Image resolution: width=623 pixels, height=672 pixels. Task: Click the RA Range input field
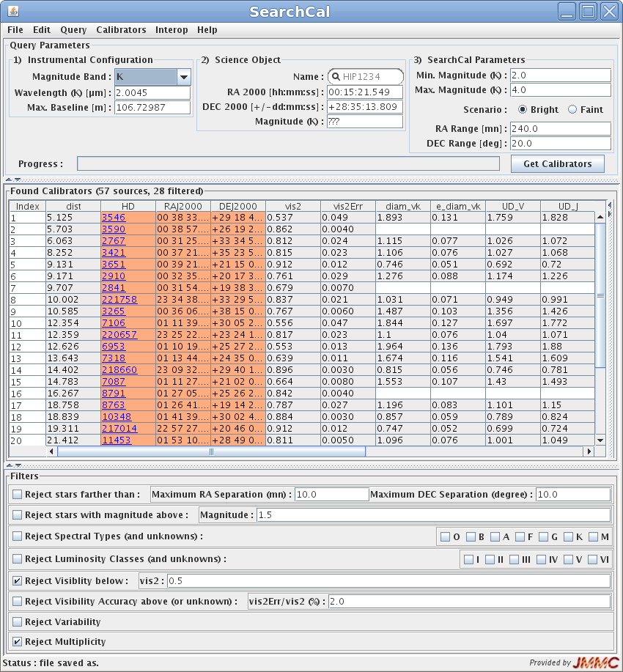[561, 129]
